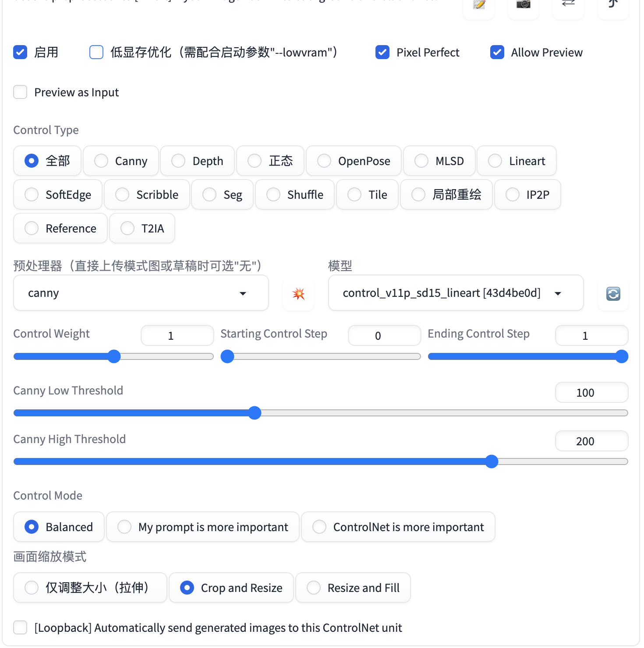Screen dimensions: 644x648
Task: Click the Canny Low Threshold slider handle
Action: pos(255,413)
